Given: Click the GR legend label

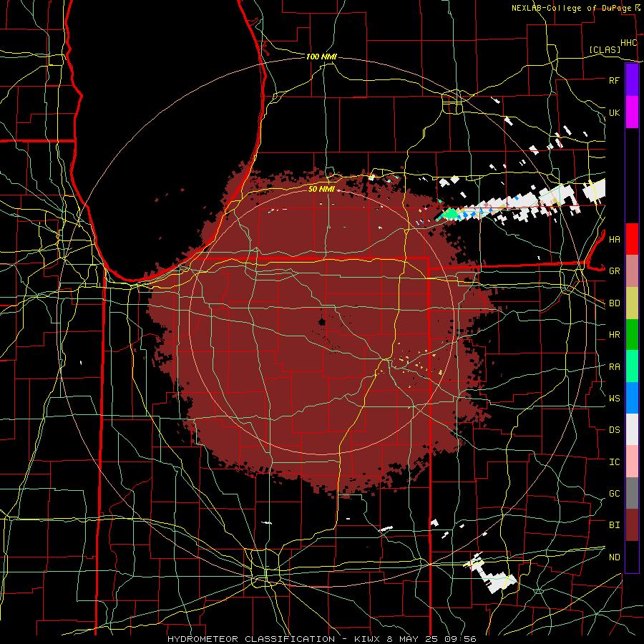Looking at the screenshot, I should tap(614, 271).
